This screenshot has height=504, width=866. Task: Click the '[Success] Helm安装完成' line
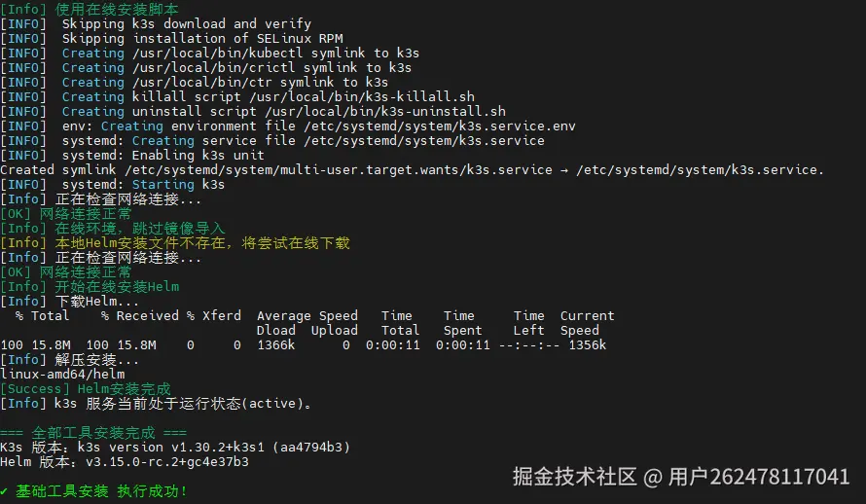click(86, 389)
